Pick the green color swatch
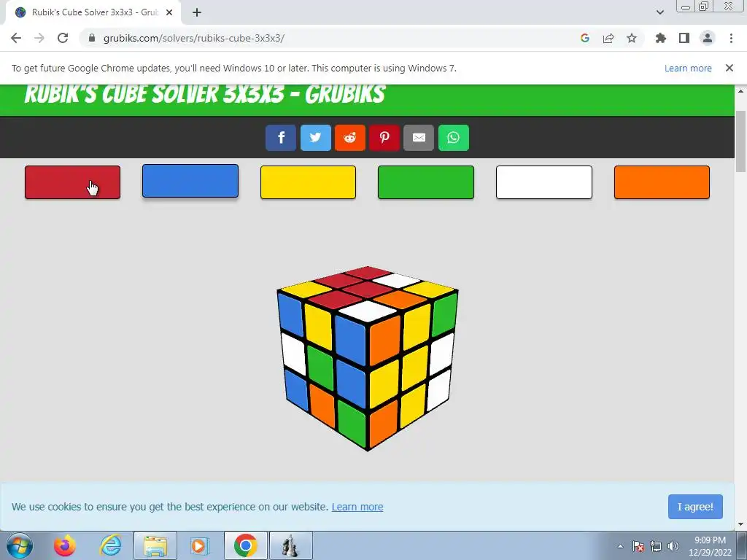747x560 pixels. pos(426,182)
